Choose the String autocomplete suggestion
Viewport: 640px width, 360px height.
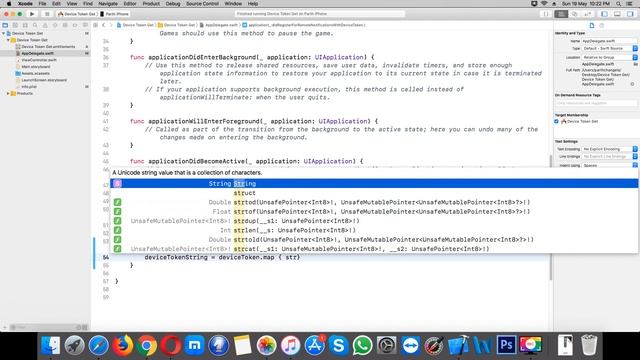(x=374, y=184)
